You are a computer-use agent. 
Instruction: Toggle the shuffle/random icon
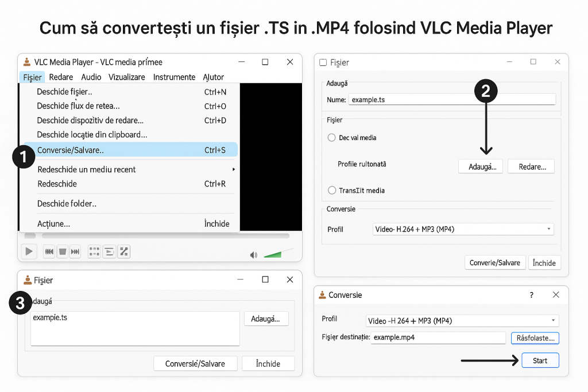(124, 251)
